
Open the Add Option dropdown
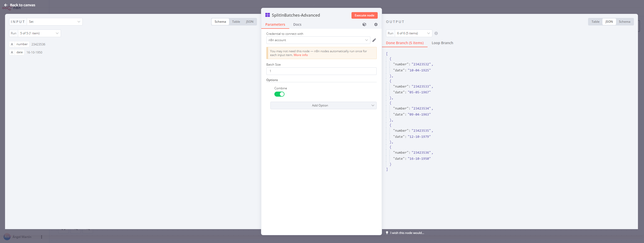click(323, 105)
